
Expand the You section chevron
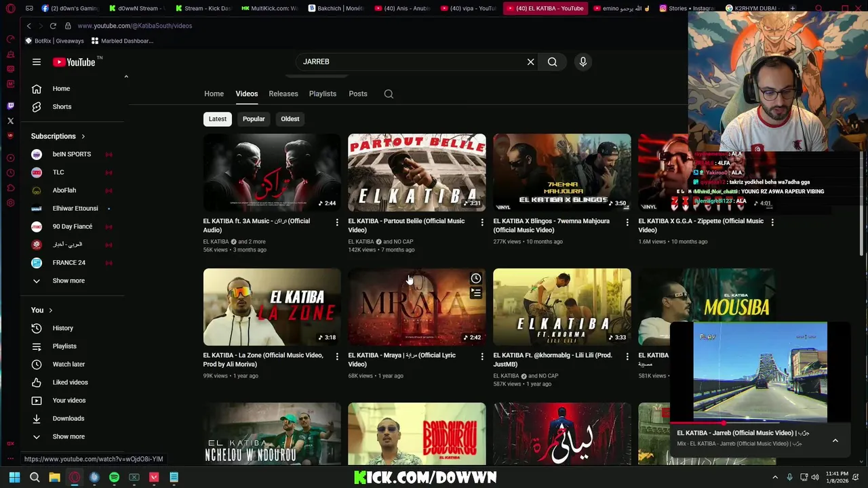point(50,310)
